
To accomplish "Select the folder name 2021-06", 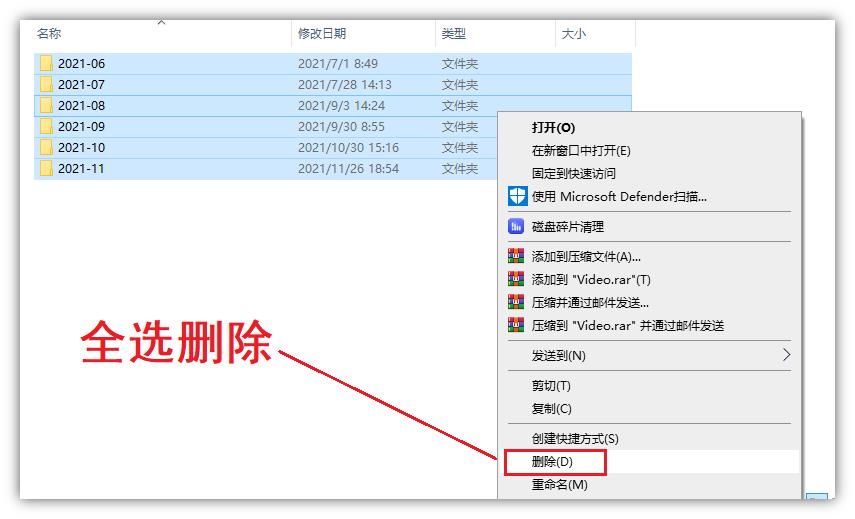I will pyautogui.click(x=81, y=64).
